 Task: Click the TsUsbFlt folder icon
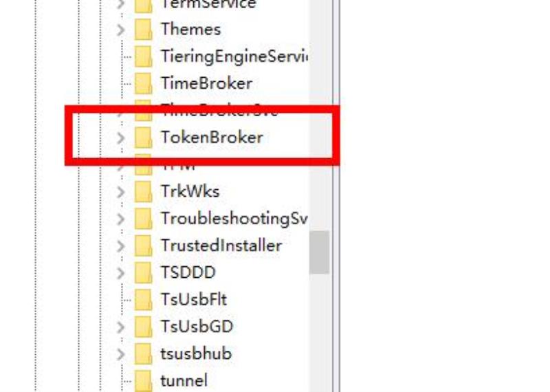point(143,299)
